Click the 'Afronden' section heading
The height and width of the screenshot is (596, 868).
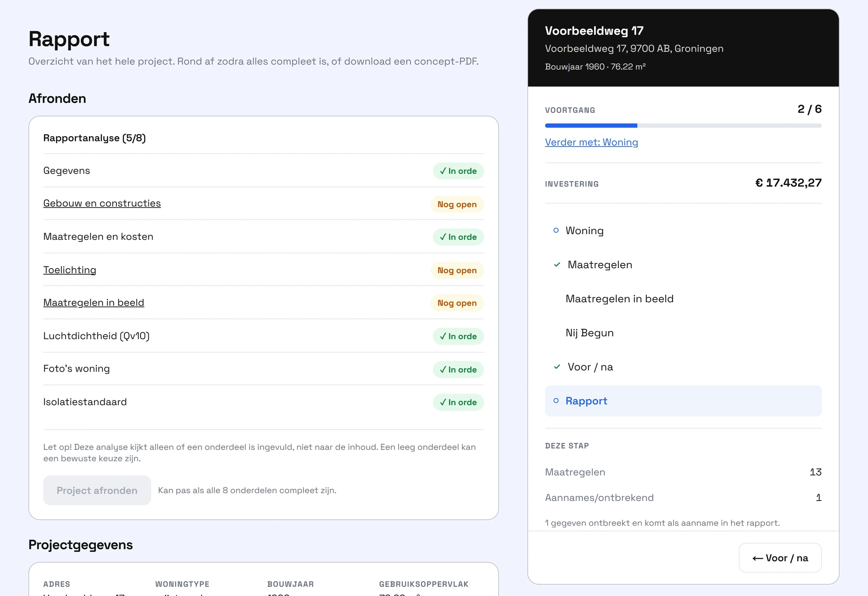(57, 98)
